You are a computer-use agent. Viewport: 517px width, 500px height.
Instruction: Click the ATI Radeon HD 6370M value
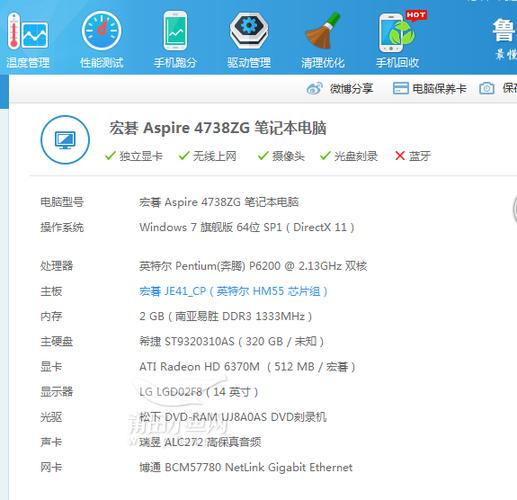point(247,367)
